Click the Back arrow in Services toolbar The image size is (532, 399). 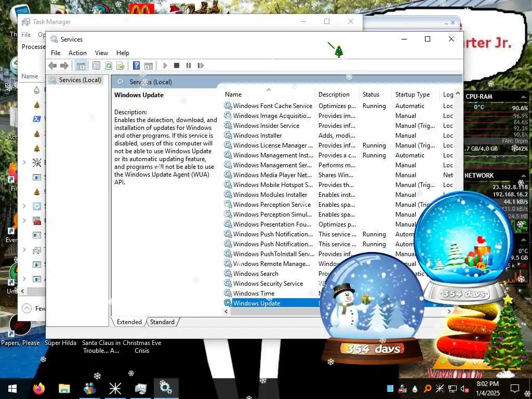coord(52,65)
